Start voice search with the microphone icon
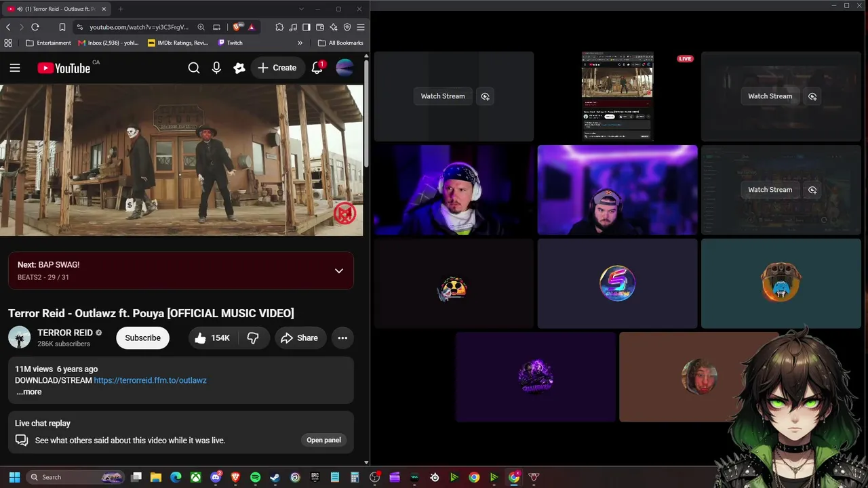The height and width of the screenshot is (488, 868). point(216,68)
